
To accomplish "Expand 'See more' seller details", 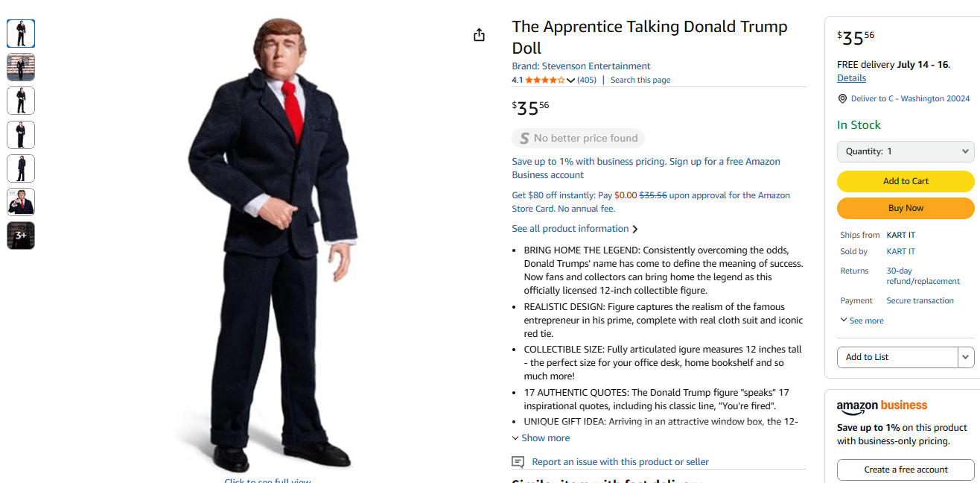I will tap(862, 321).
